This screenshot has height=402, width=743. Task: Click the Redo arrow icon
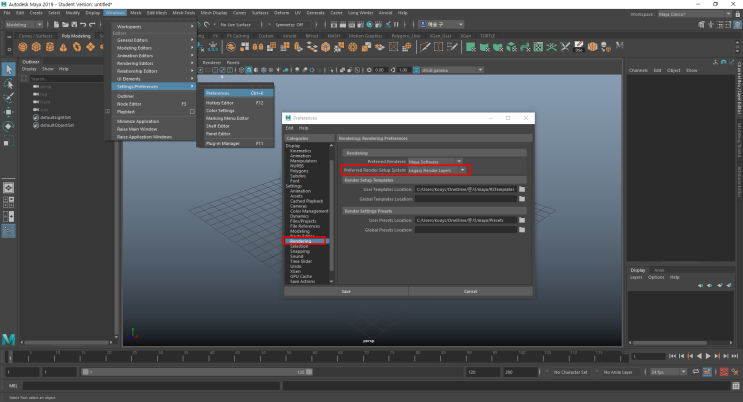point(92,25)
